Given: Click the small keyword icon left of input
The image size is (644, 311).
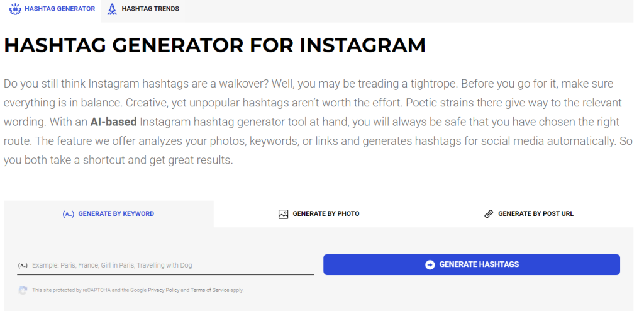Looking at the screenshot, I should click(23, 265).
